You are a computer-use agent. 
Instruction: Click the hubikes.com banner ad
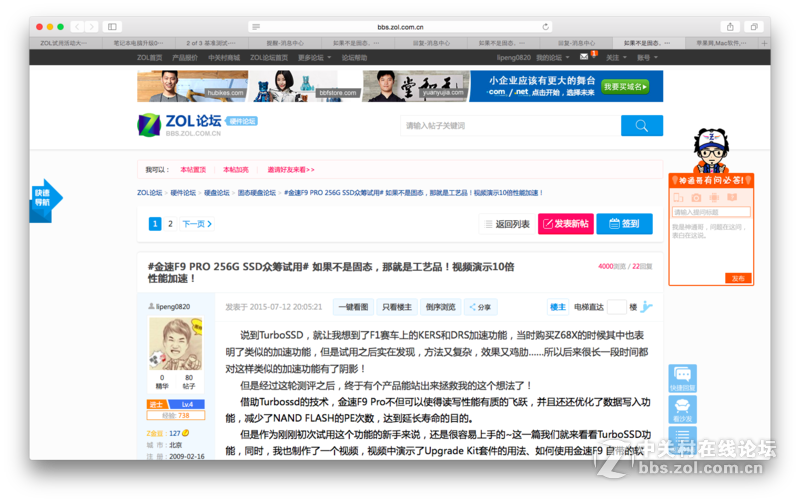[x=192, y=86]
